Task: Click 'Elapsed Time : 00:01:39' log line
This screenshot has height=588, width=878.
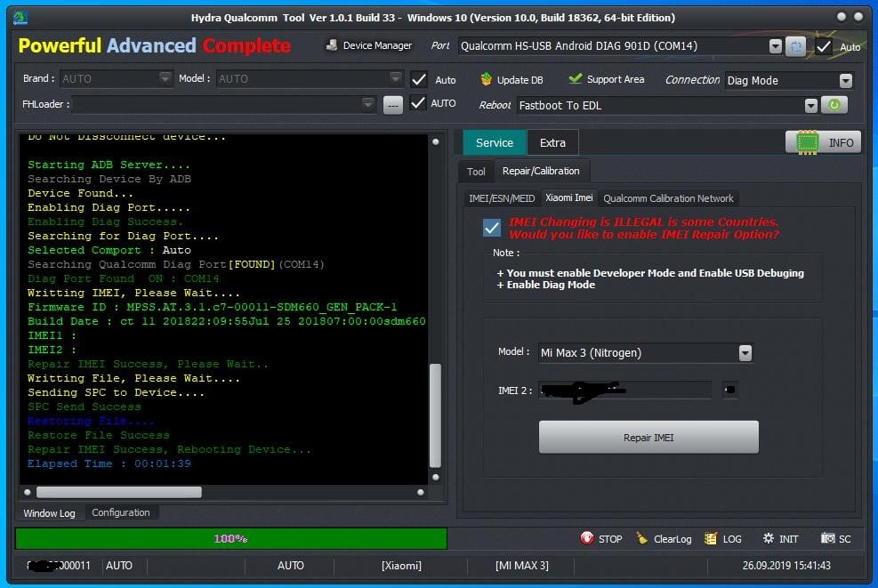Action: tap(109, 463)
